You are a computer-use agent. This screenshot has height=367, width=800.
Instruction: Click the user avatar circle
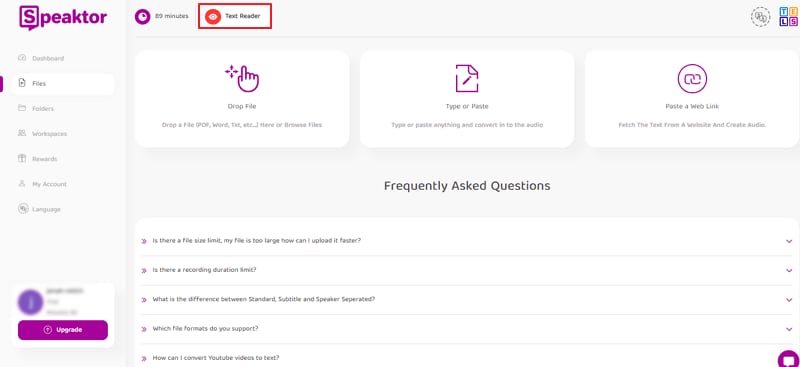pos(30,302)
